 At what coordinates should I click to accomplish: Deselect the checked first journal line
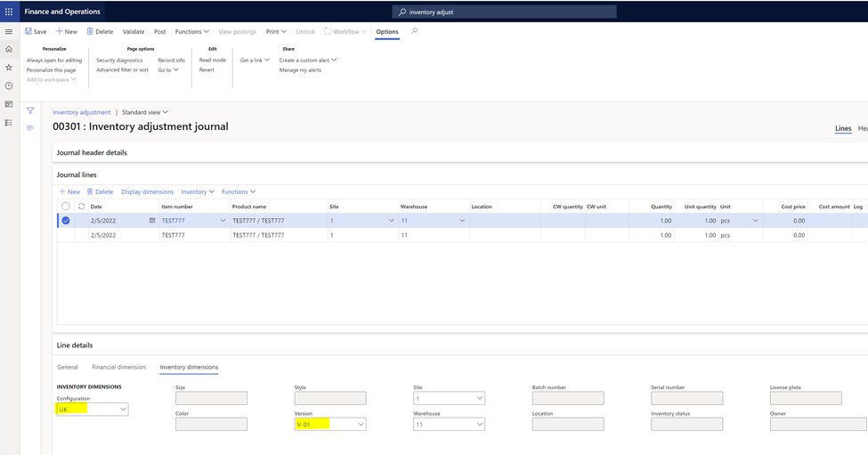pyautogui.click(x=66, y=220)
